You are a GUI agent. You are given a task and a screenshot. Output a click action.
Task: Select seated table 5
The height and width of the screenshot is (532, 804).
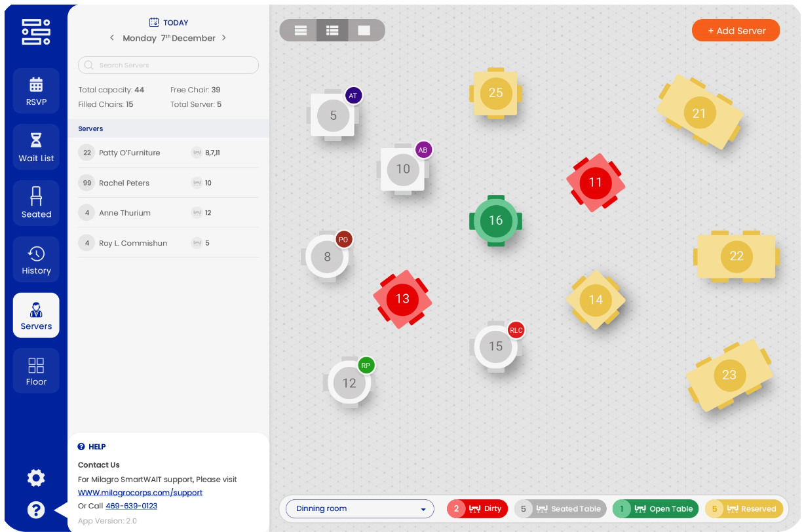point(333,115)
